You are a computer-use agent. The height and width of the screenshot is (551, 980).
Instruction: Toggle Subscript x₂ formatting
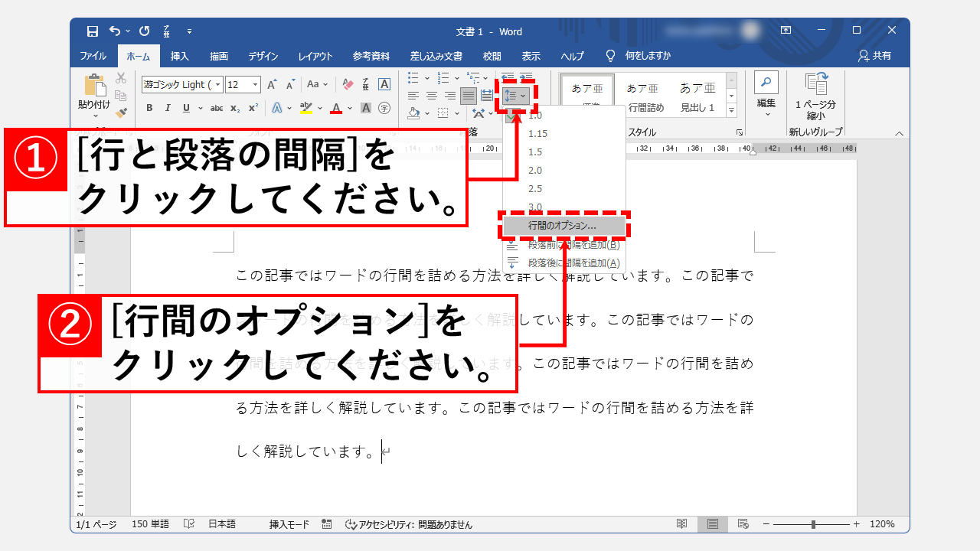[235, 108]
